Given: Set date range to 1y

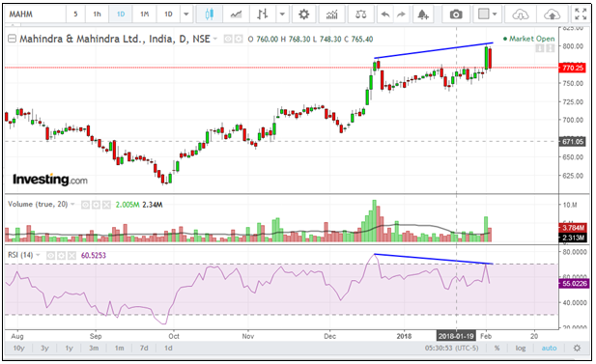Looking at the screenshot, I should click(69, 348).
